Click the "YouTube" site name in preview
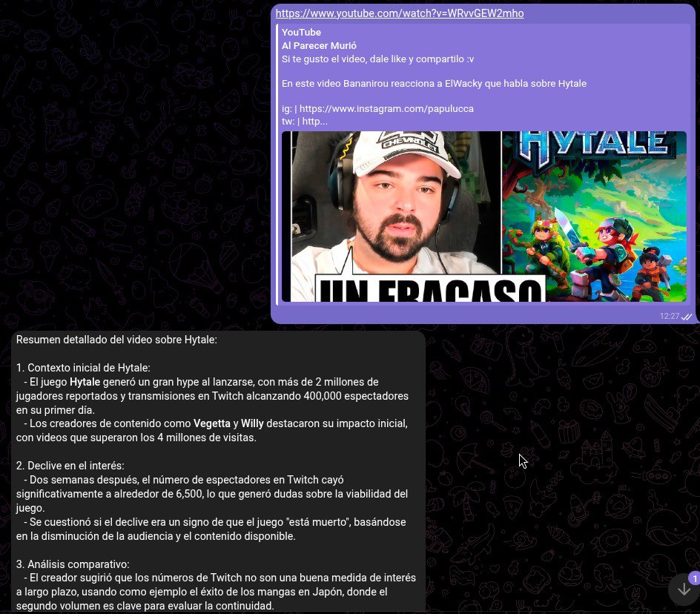Viewport: 700px width, 614px height. [301, 32]
